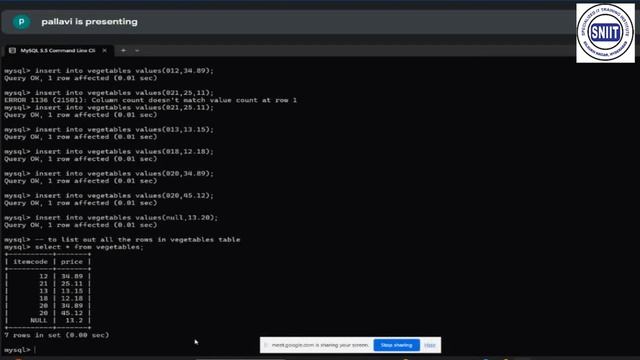Click the Hide link in sharing bar

(430, 345)
